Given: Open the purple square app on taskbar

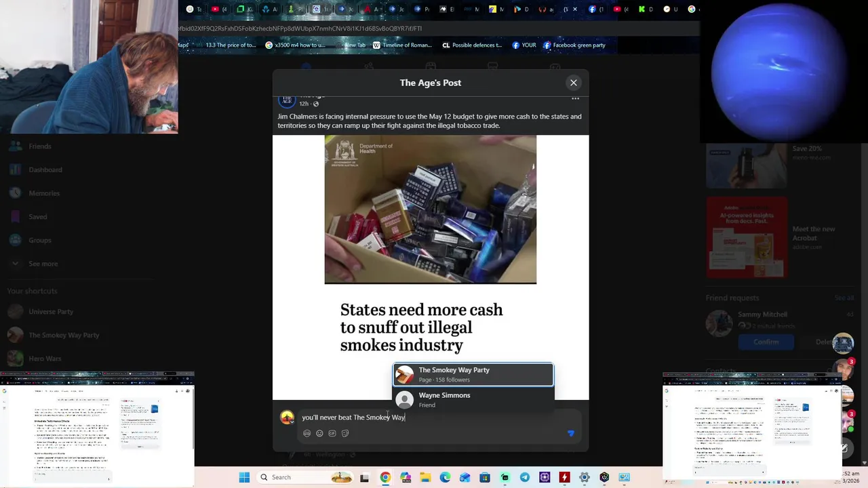Looking at the screenshot, I should pos(545,477).
